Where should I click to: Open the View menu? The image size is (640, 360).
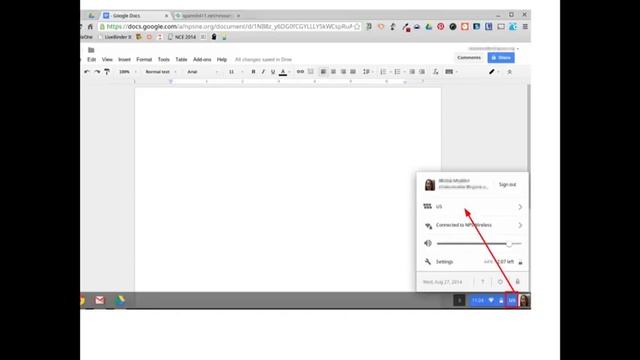tap(107, 60)
